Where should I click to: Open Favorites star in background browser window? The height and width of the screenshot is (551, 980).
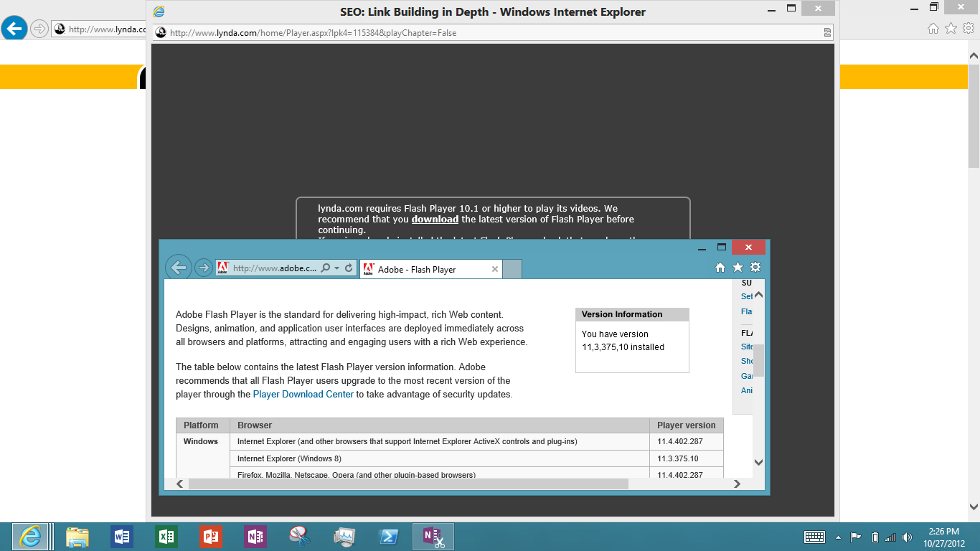(x=951, y=29)
